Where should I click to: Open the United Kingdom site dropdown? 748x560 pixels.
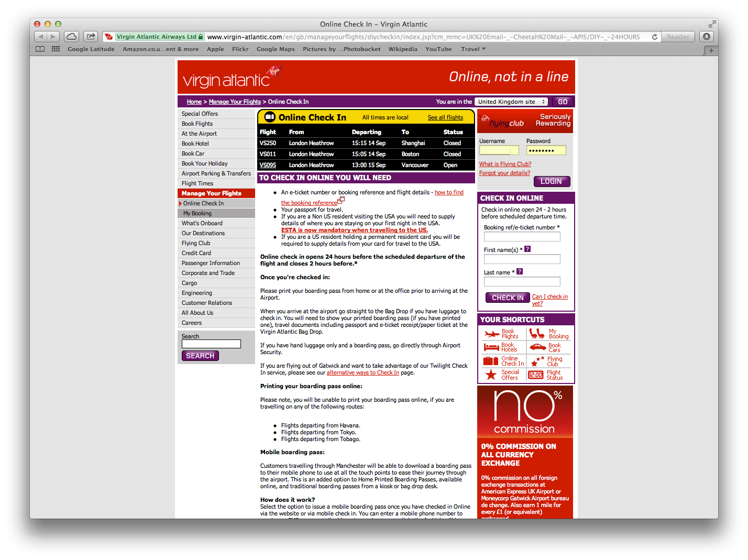click(x=512, y=102)
